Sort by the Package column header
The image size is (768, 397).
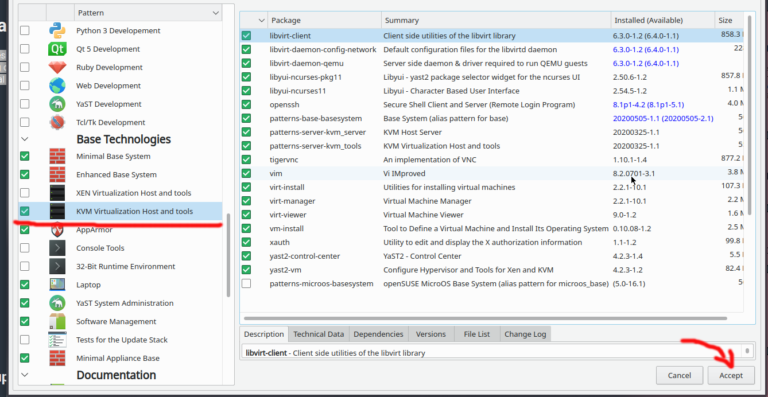pyautogui.click(x=324, y=20)
